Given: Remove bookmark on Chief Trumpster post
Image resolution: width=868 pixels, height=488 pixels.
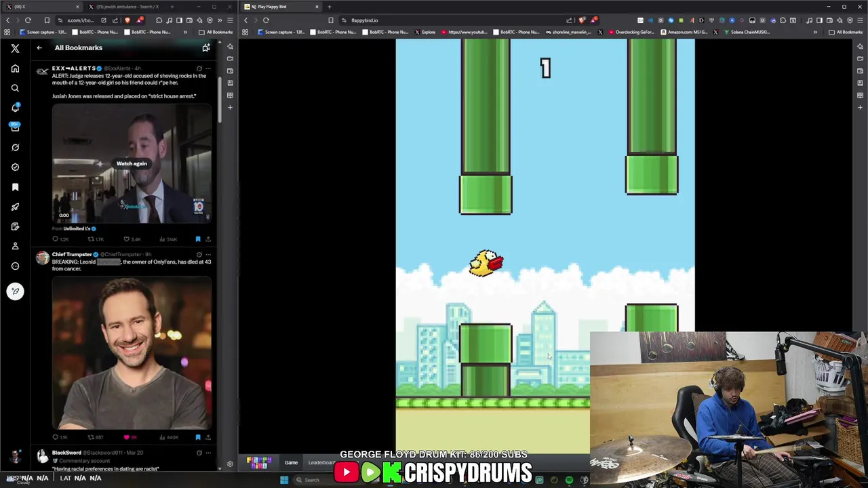Looking at the screenshot, I should [x=198, y=437].
